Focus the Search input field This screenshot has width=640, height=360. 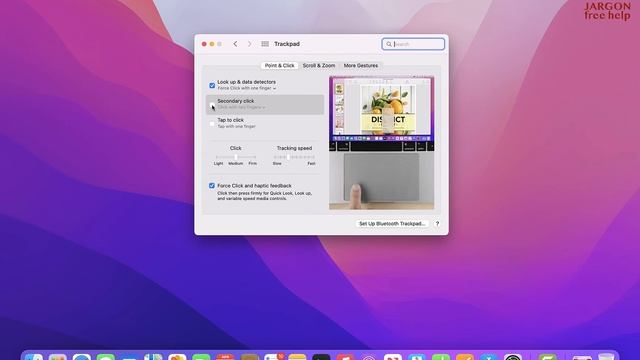click(x=413, y=44)
